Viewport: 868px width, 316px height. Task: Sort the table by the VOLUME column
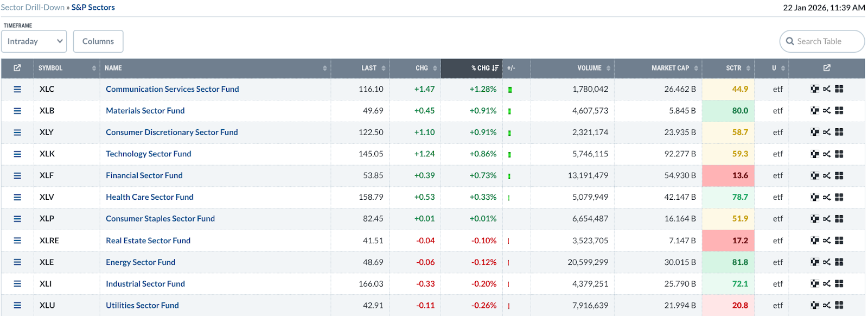tap(590, 68)
